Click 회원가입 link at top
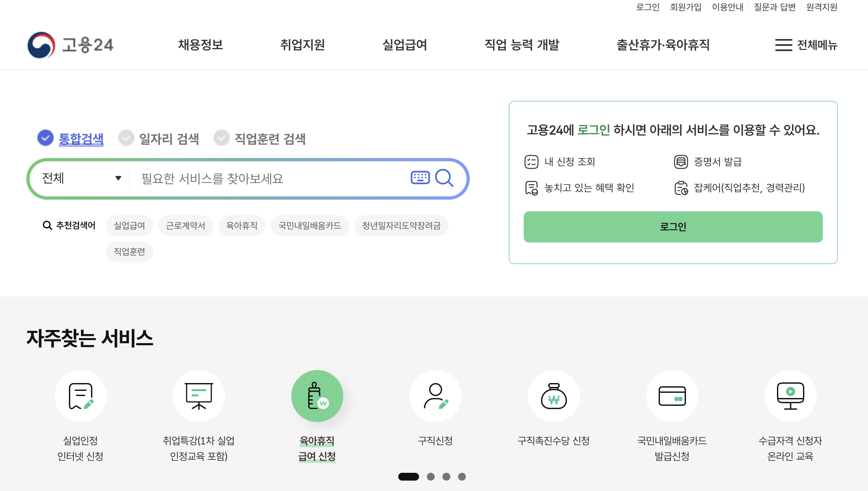The height and width of the screenshot is (491, 868). (x=686, y=7)
